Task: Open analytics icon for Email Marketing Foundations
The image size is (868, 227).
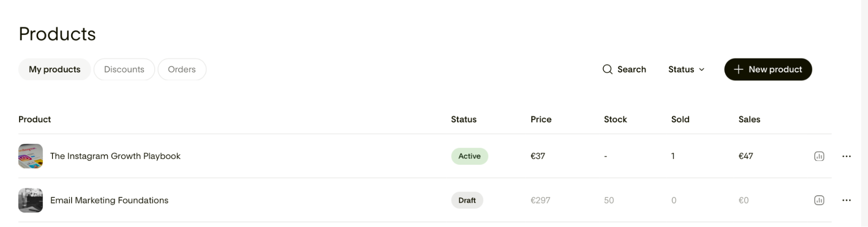Action: point(819,200)
